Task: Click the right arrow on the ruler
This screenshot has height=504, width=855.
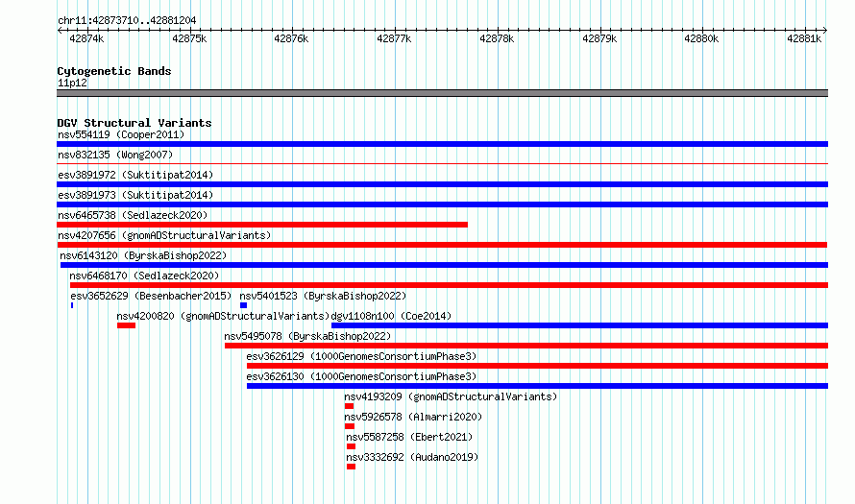Action: click(825, 31)
